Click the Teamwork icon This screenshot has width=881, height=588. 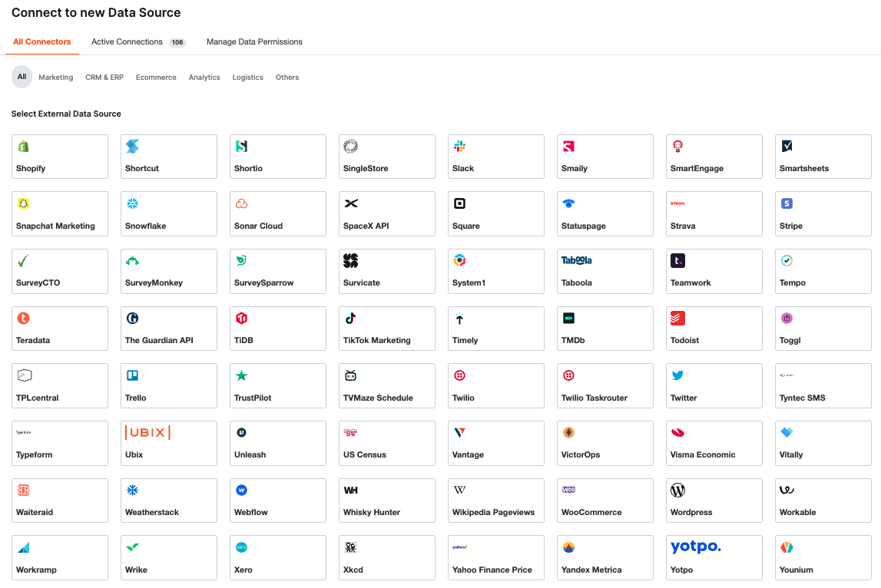pos(677,260)
